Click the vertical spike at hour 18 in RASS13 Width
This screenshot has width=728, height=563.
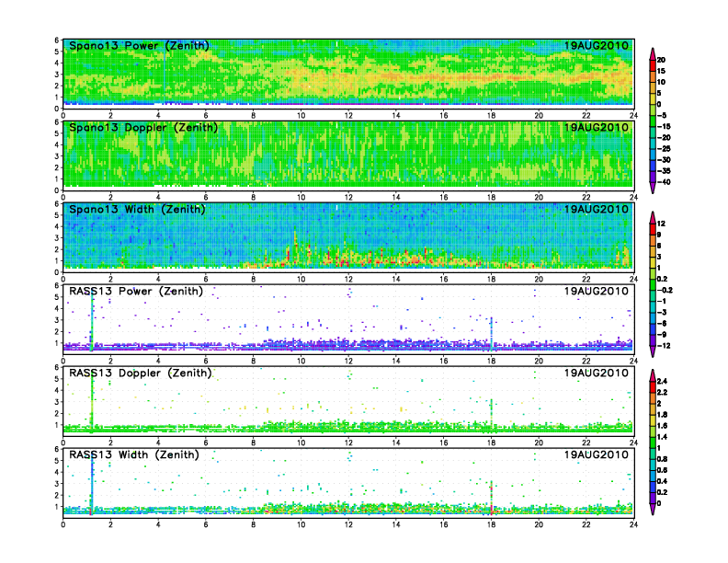click(491, 497)
